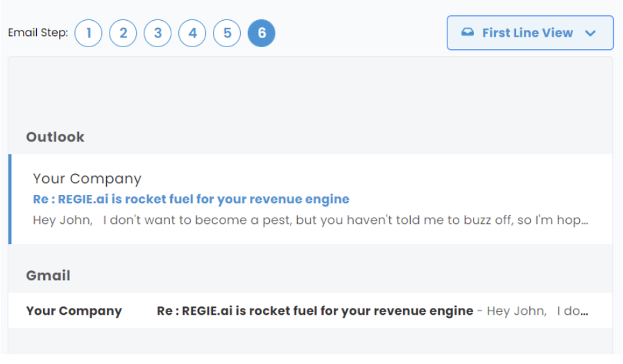Go to email step 3

point(157,33)
